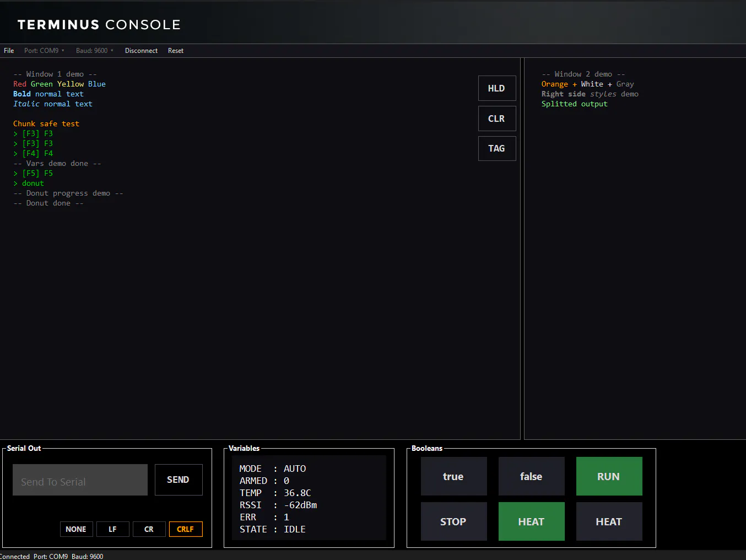
Task: Click the '-- Donut progress demo --' line
Action: [x=68, y=193]
